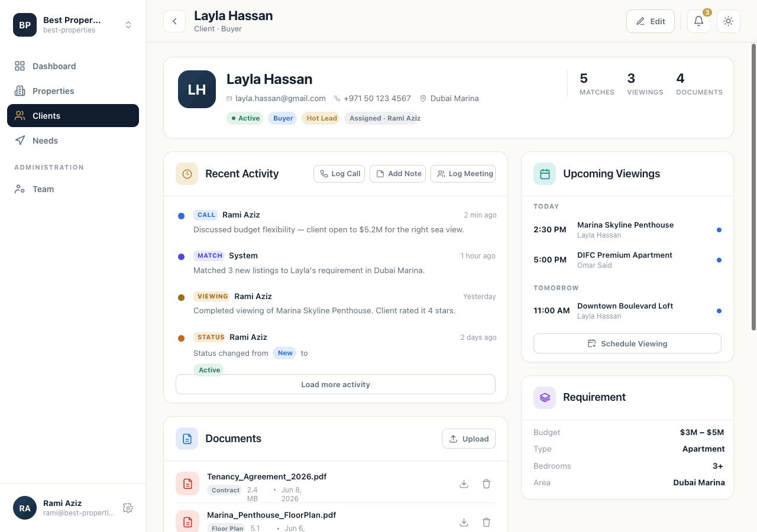Click the 3 Viewings stat

[645, 84]
